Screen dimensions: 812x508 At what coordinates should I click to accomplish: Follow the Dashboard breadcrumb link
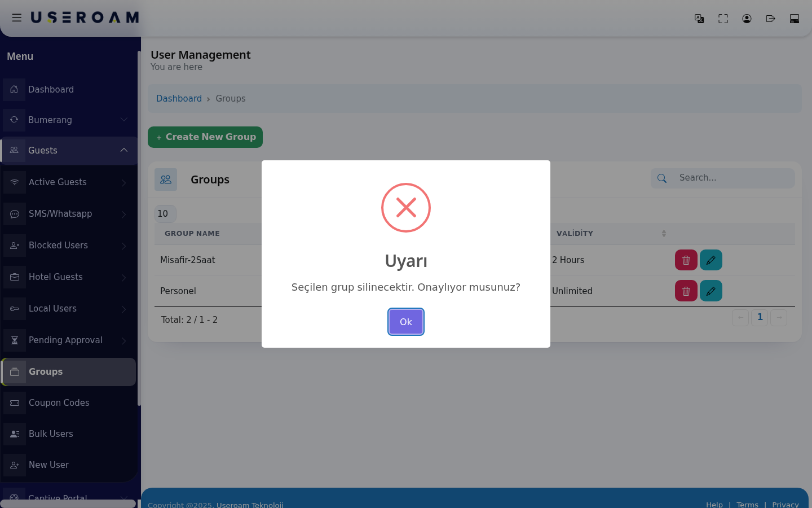[x=179, y=99]
